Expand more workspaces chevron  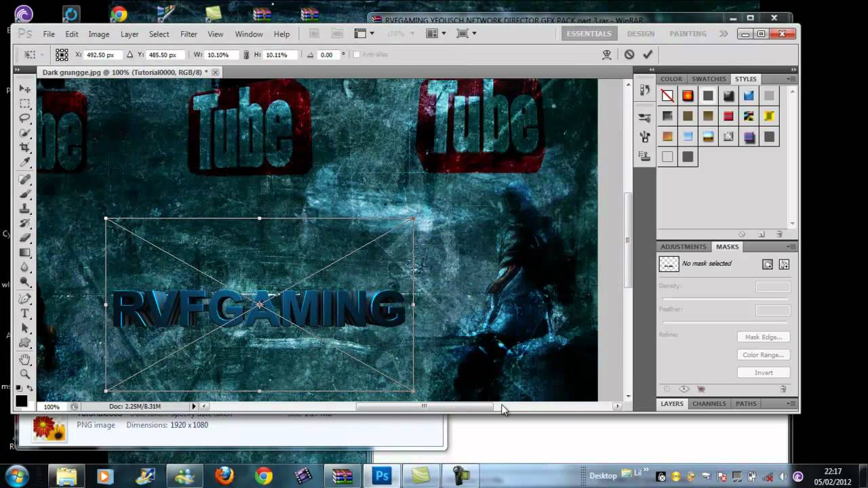pos(724,34)
